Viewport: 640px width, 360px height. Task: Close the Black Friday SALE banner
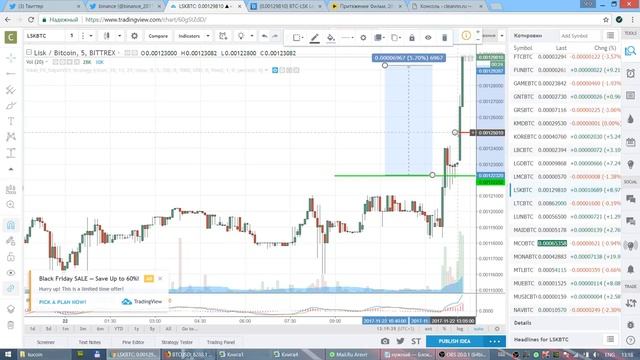pyautogui.click(x=160, y=278)
